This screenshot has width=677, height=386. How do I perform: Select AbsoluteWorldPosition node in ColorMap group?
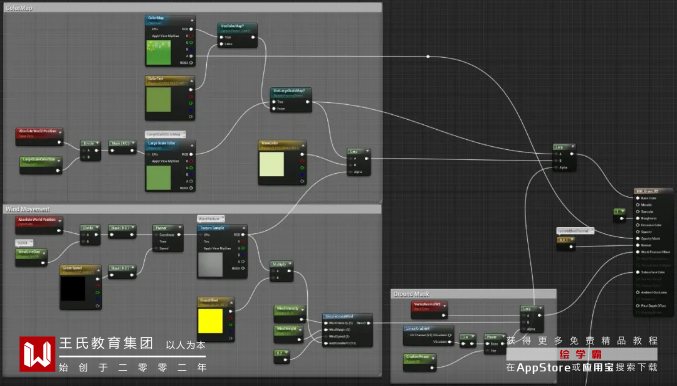coord(39,136)
